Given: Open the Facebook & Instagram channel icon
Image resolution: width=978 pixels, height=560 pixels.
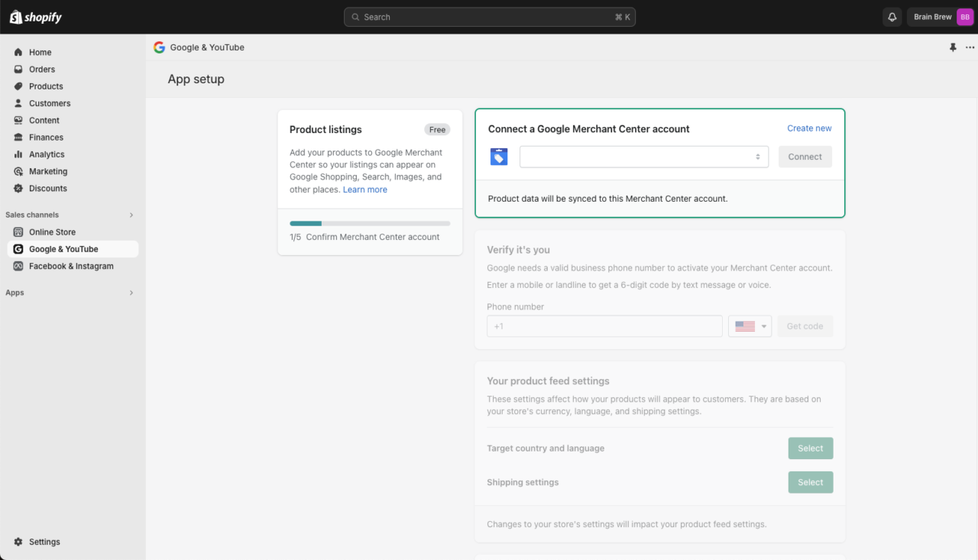Looking at the screenshot, I should (18, 266).
